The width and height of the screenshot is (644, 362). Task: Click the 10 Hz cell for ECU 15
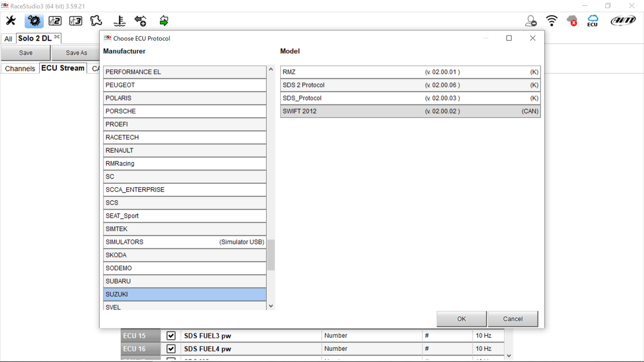[488, 336]
